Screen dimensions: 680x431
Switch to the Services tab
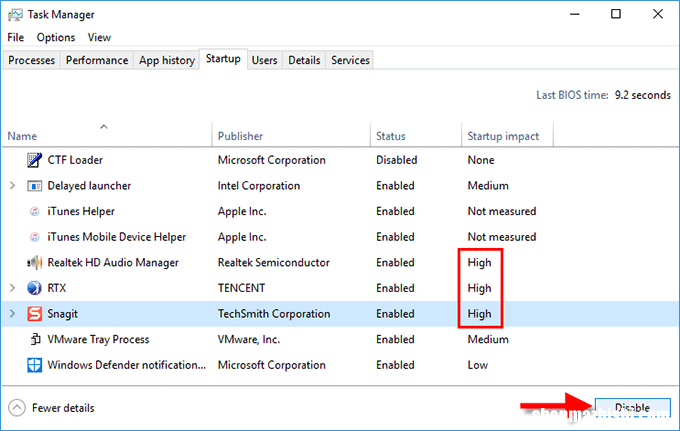click(350, 60)
